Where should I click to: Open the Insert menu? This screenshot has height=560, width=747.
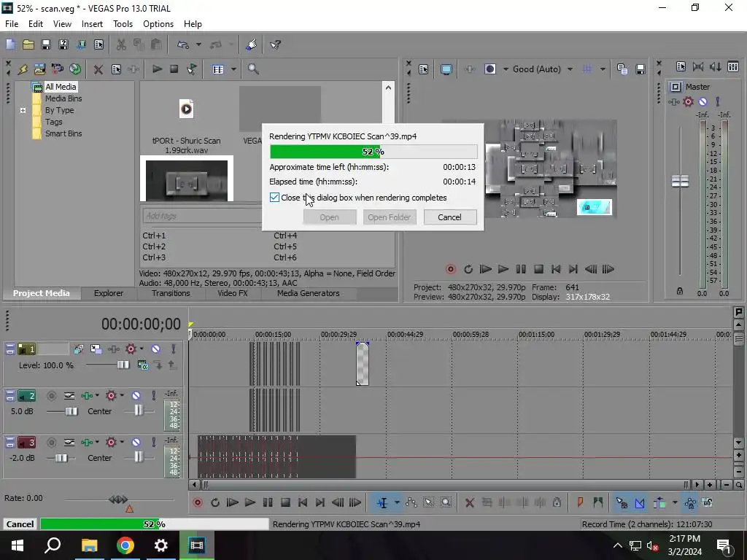tap(92, 24)
